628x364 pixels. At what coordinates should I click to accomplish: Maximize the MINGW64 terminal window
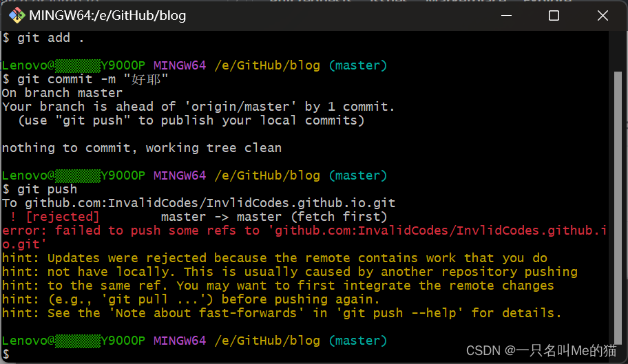(x=554, y=16)
